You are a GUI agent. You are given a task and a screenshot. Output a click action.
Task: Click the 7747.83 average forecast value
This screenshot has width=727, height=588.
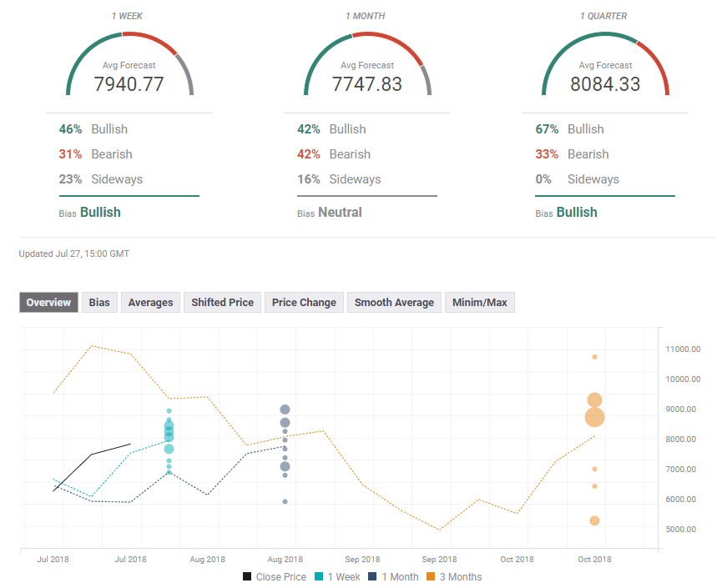click(x=366, y=84)
